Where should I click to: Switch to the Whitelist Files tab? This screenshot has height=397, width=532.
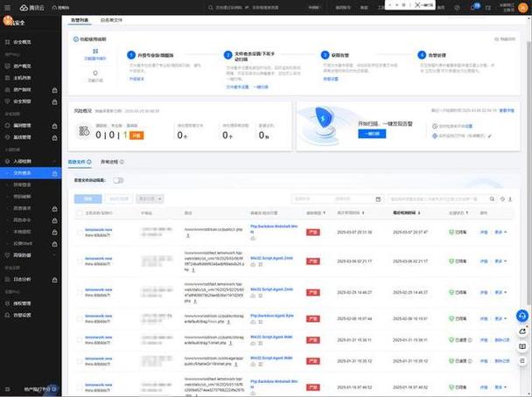pos(115,18)
